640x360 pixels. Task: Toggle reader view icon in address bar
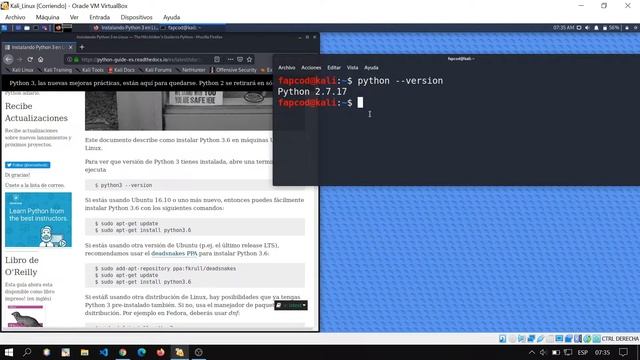coord(217,60)
